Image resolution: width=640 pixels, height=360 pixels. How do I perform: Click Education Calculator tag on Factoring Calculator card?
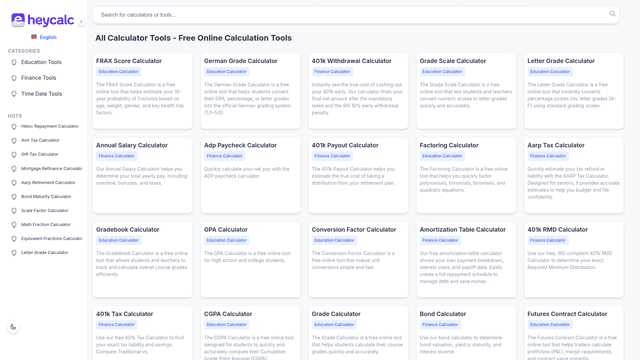coord(442,156)
